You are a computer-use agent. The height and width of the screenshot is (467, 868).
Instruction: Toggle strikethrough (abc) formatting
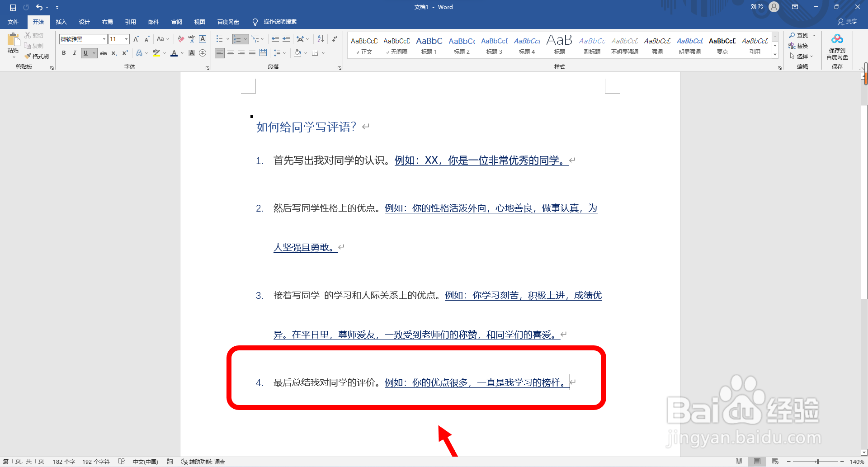pos(104,53)
